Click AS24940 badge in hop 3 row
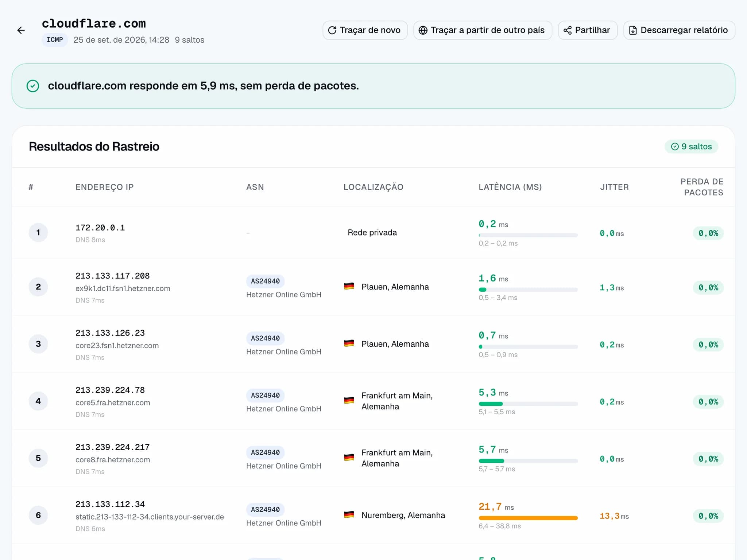The height and width of the screenshot is (560, 747). click(x=265, y=338)
